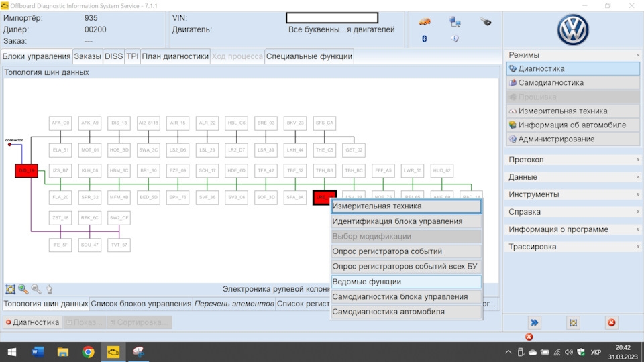This screenshot has height=362, width=644.
Task: Open Microsoft Word from taskbar
Action: (38, 352)
